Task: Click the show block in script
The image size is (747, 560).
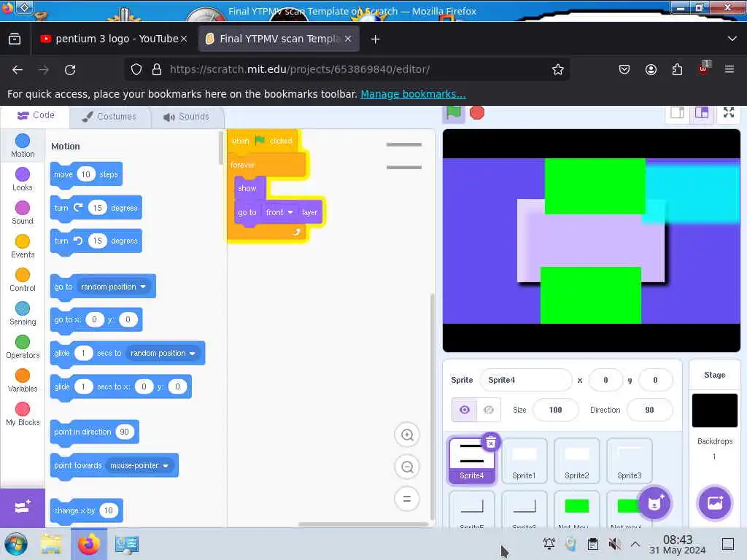Action: (x=248, y=188)
